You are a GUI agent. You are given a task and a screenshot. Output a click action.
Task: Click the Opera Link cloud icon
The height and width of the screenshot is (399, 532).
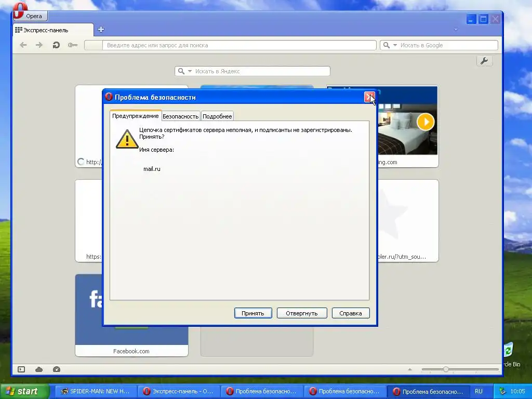coord(39,369)
